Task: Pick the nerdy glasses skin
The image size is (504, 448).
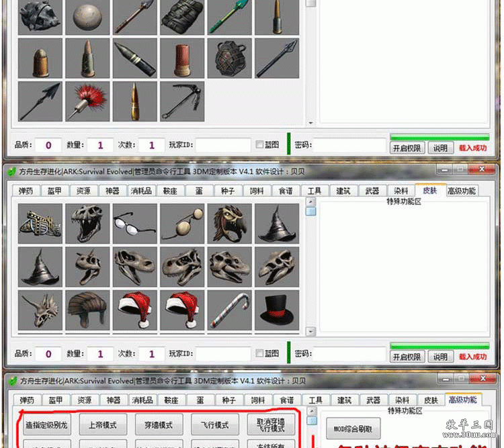Action: coord(135,224)
